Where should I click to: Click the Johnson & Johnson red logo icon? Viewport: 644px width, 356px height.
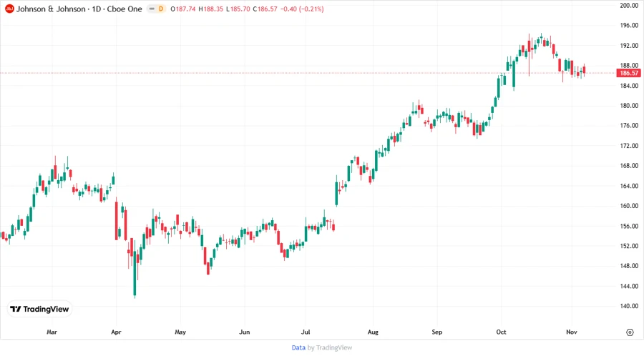coord(9,9)
